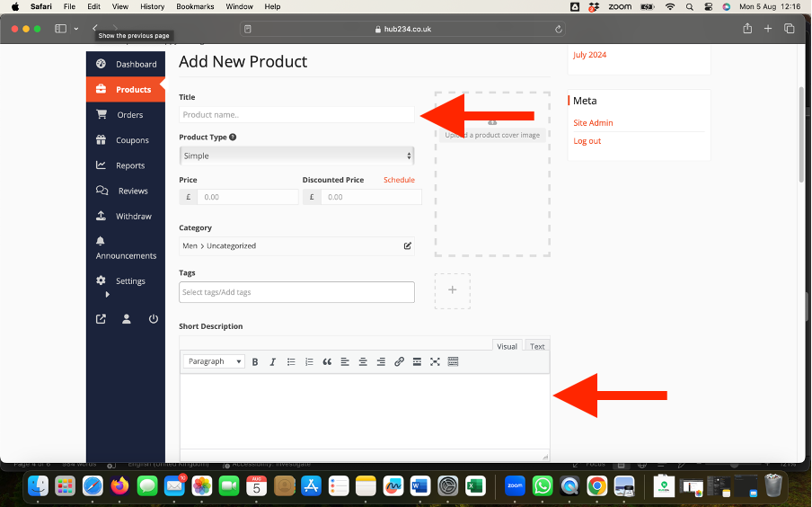The width and height of the screenshot is (812, 507).
Task: Toggle italic formatting in the editor
Action: tap(273, 361)
